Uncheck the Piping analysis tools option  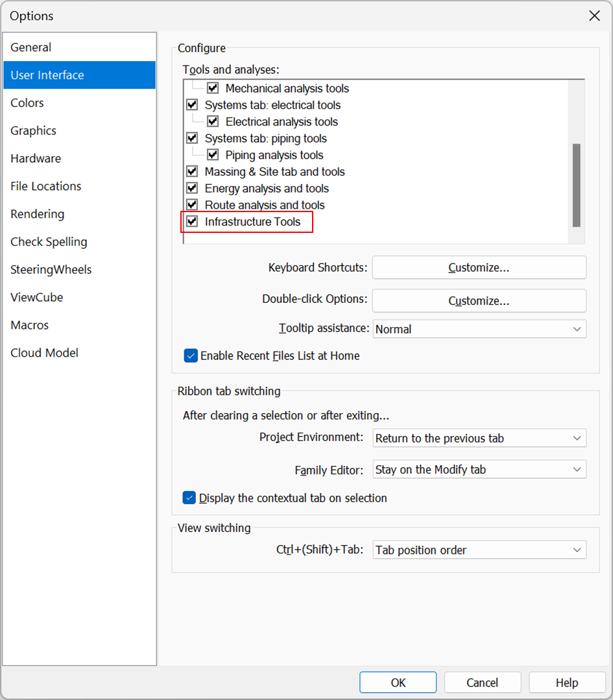click(x=212, y=154)
